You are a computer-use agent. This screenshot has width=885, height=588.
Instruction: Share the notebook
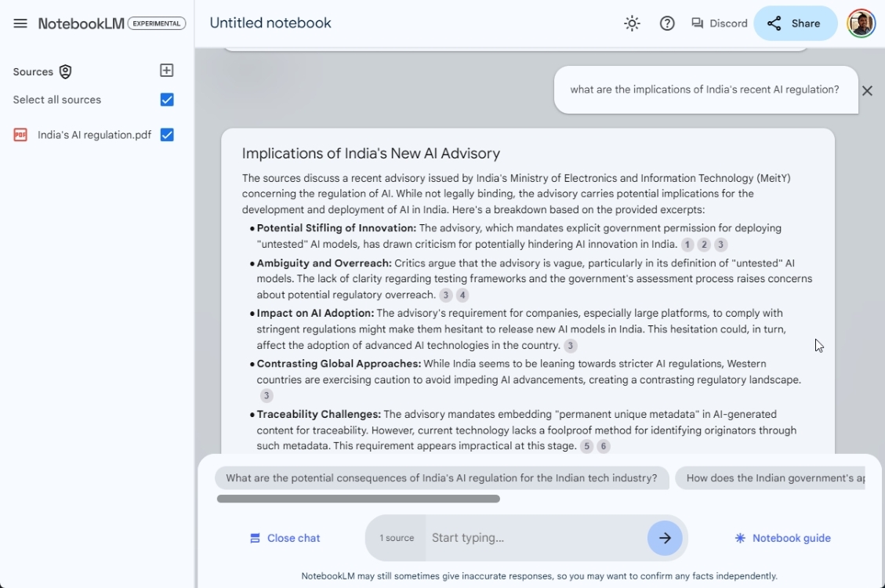pos(795,23)
